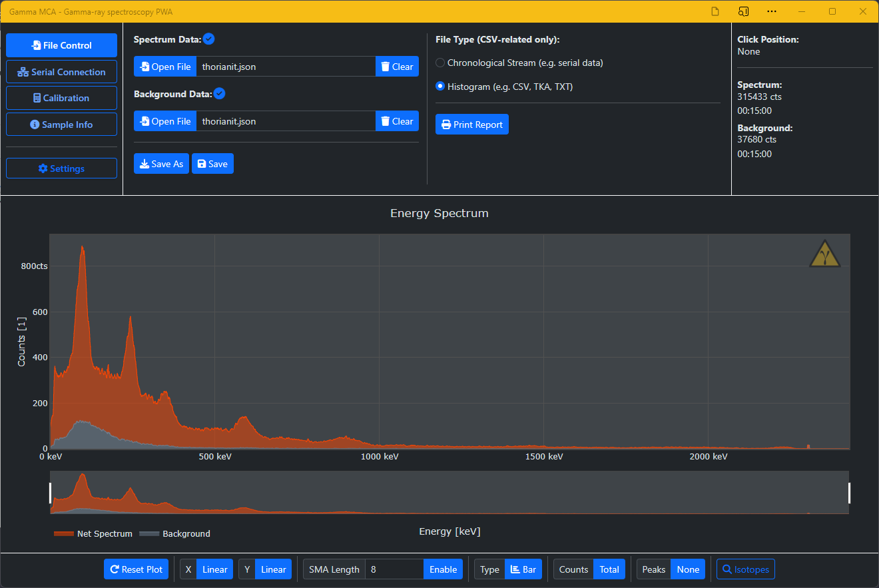Clear the Background Data file
The height and width of the screenshot is (588, 879).
point(397,121)
